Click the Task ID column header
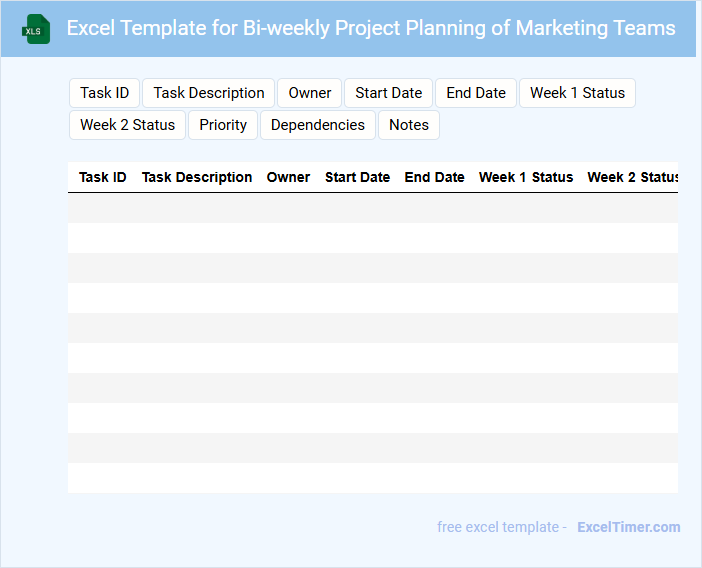Screen dimensions: 702x568 (103, 177)
